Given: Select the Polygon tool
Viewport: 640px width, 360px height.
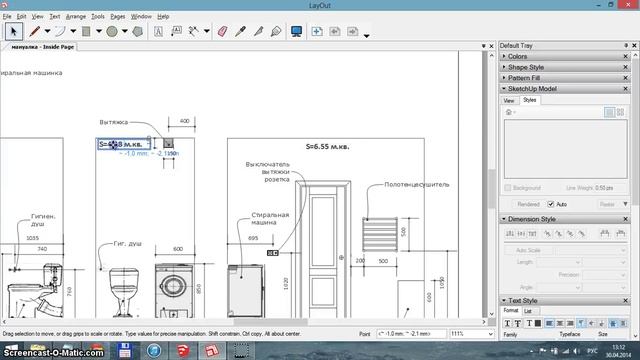Looking at the screenshot, I should click(x=138, y=31).
